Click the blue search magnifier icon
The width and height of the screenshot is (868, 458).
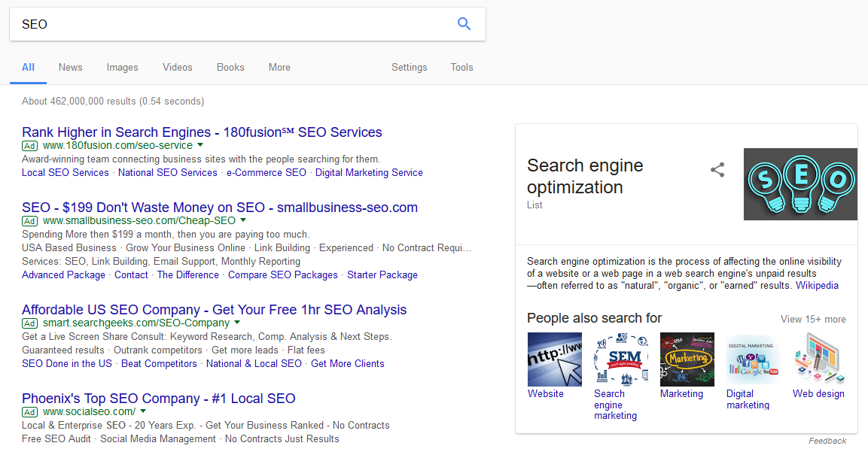point(464,24)
